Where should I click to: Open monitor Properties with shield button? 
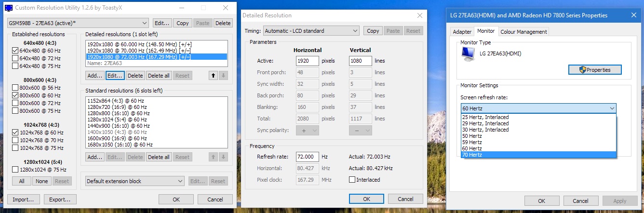[x=595, y=70]
